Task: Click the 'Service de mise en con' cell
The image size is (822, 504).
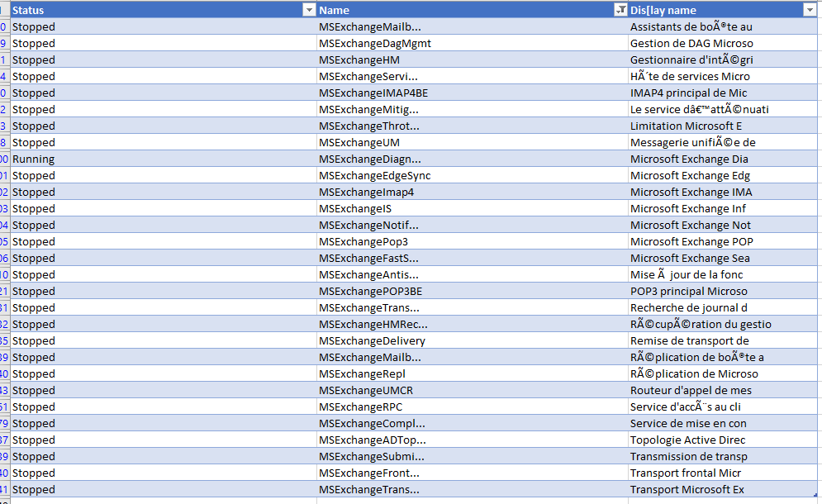Action: (722, 423)
